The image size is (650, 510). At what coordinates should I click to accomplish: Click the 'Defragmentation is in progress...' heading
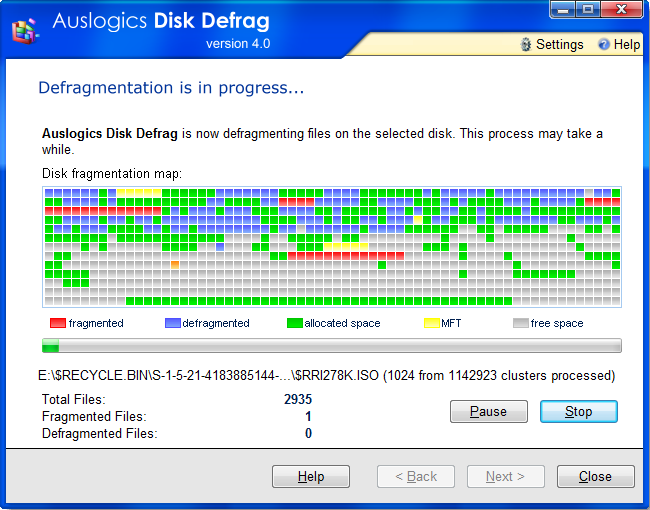click(171, 88)
